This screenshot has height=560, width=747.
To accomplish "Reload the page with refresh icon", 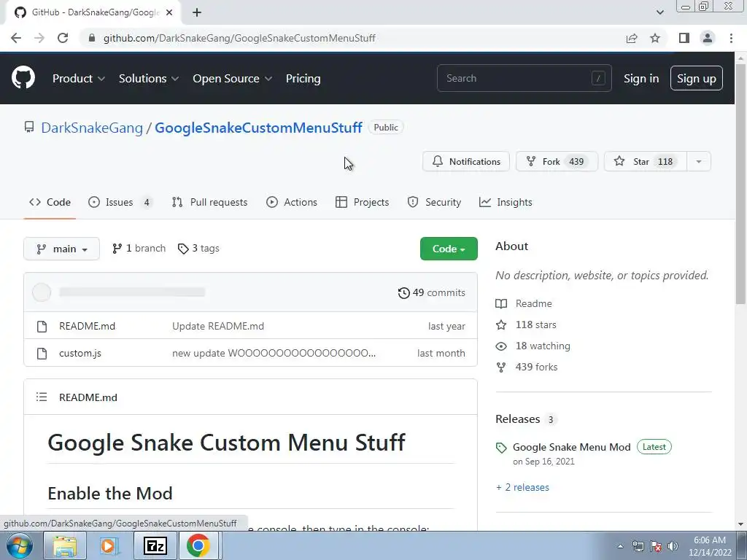I will 63,38.
